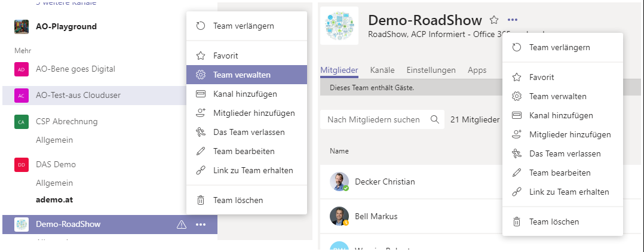
Task: Click pencil edit icon in right context menu
Action: point(517,173)
